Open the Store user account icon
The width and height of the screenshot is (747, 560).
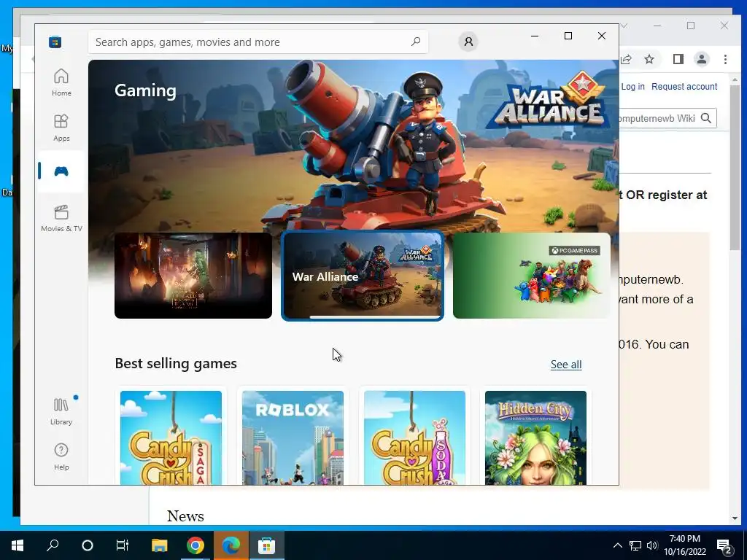tap(468, 42)
